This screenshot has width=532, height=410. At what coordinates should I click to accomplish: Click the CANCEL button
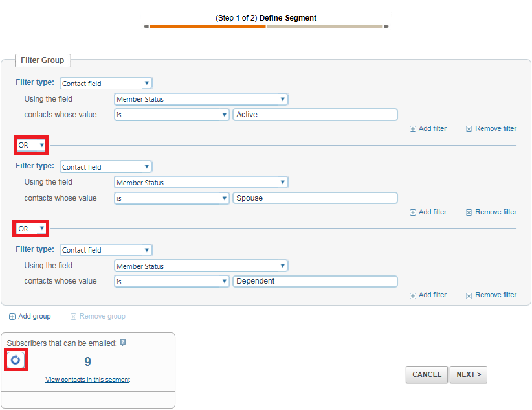tap(427, 374)
